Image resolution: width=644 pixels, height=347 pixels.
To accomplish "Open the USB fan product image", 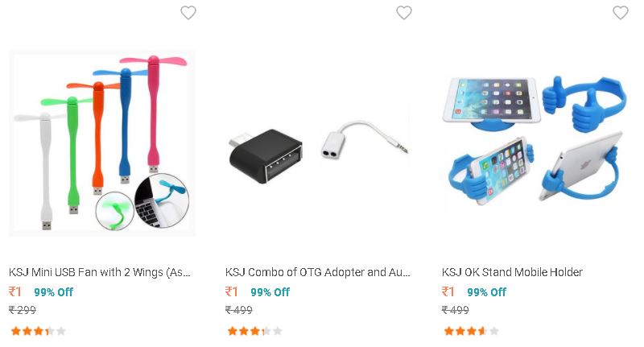I will click(x=102, y=143).
